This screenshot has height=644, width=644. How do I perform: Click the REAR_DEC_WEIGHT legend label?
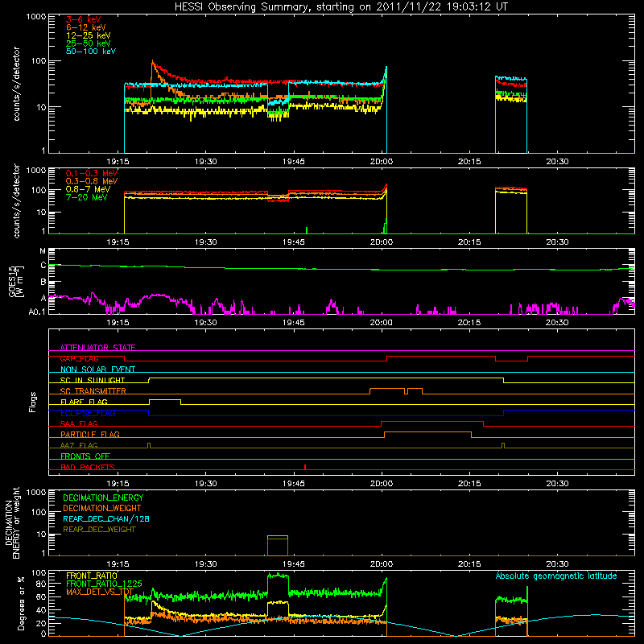(x=99, y=530)
